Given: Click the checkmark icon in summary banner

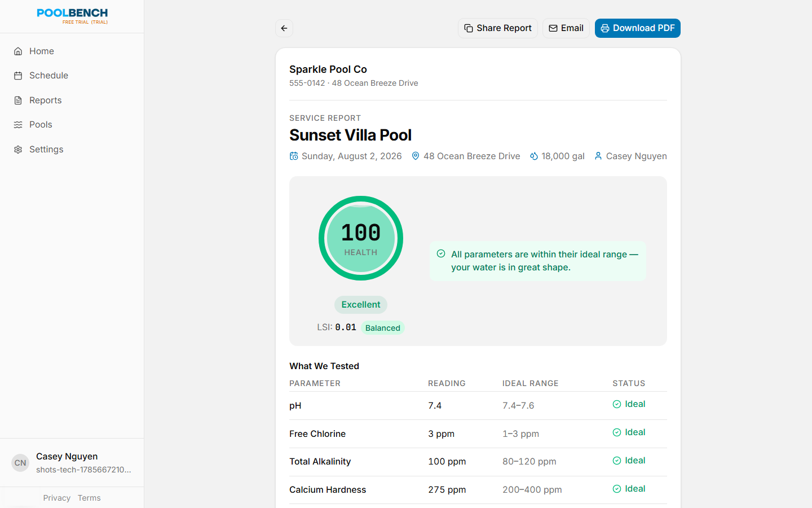Looking at the screenshot, I should [x=441, y=254].
